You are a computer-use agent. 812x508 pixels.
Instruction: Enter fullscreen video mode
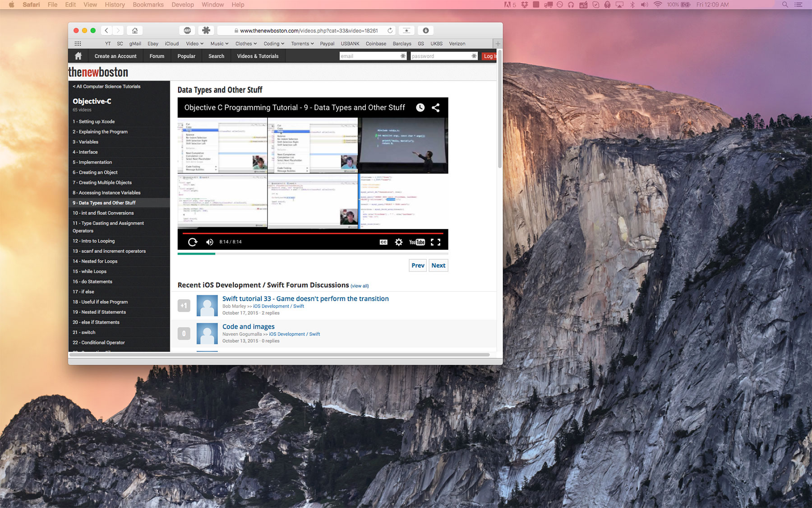pos(435,242)
